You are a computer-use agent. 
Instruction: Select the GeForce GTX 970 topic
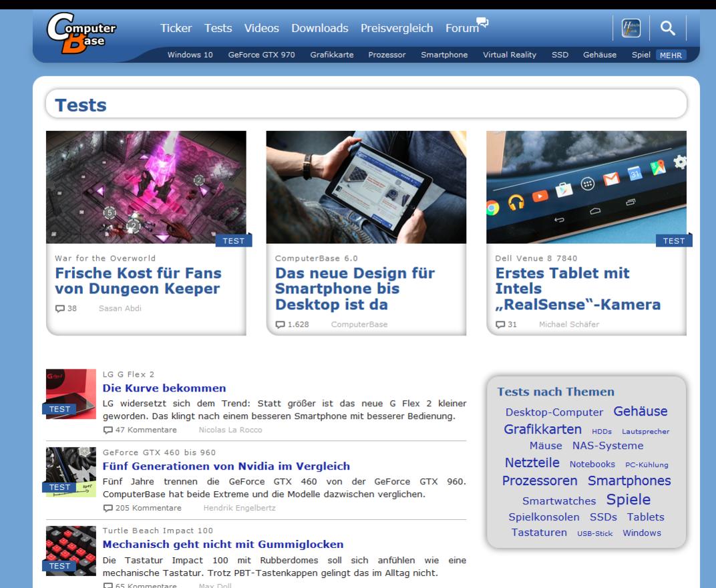point(261,55)
